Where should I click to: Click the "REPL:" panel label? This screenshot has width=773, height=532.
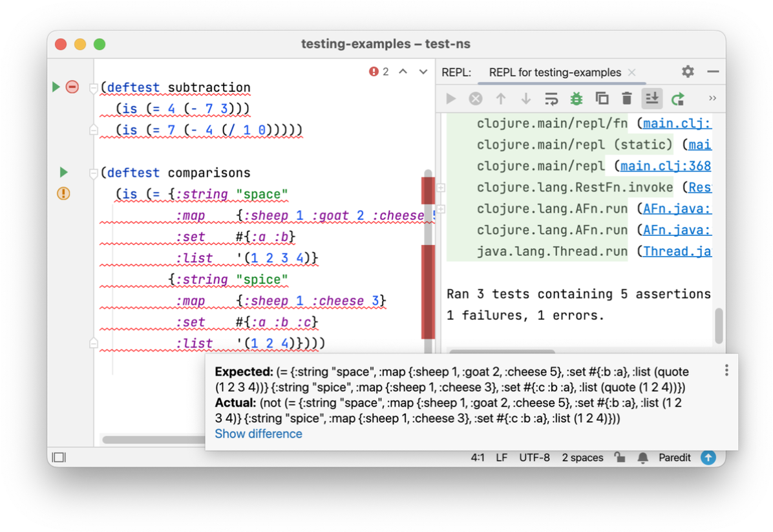(x=456, y=72)
